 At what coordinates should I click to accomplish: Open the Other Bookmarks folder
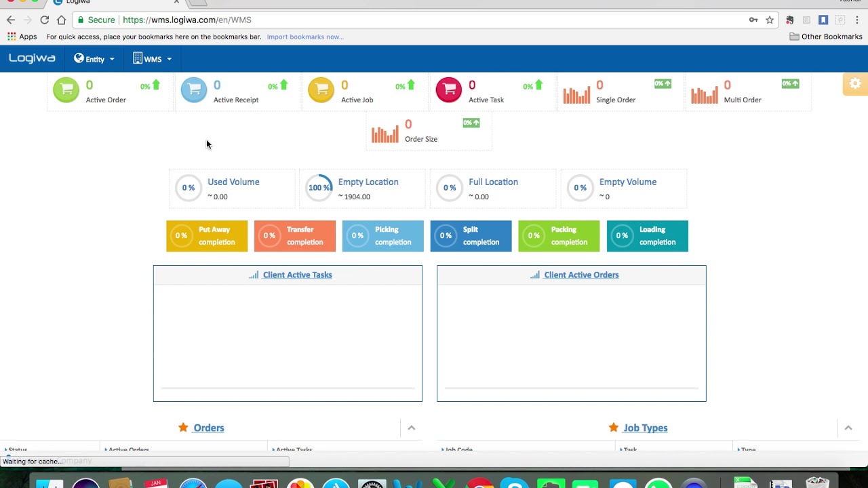[x=826, y=37]
